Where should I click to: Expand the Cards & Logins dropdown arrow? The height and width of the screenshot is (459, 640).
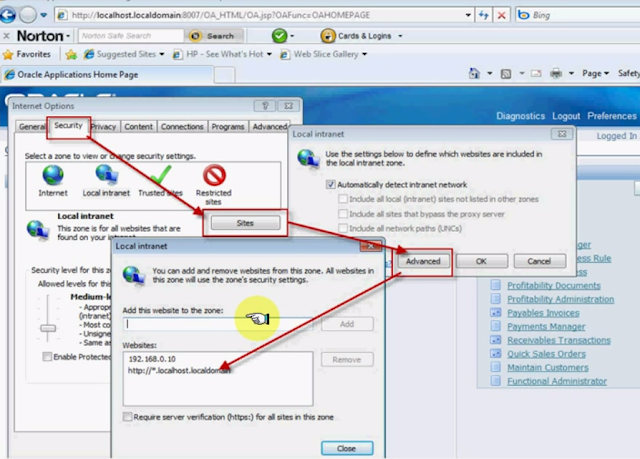pos(400,36)
